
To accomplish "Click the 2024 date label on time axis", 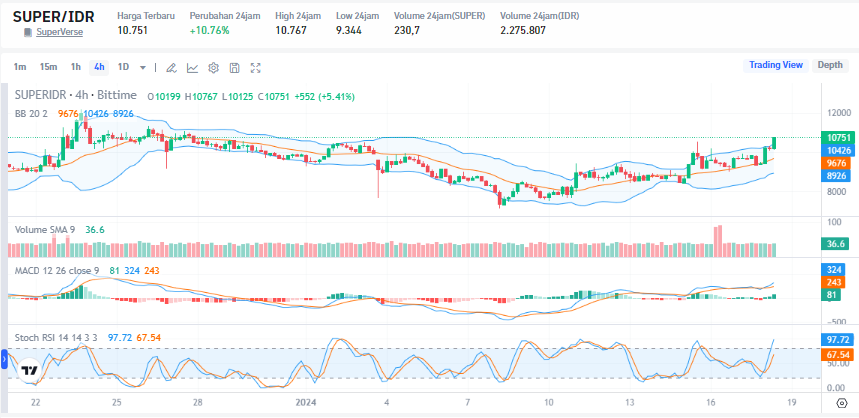I will pos(306,403).
